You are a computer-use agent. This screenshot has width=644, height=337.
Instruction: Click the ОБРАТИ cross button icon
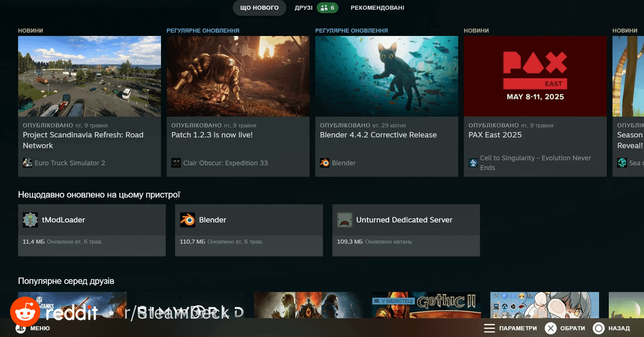(x=551, y=328)
